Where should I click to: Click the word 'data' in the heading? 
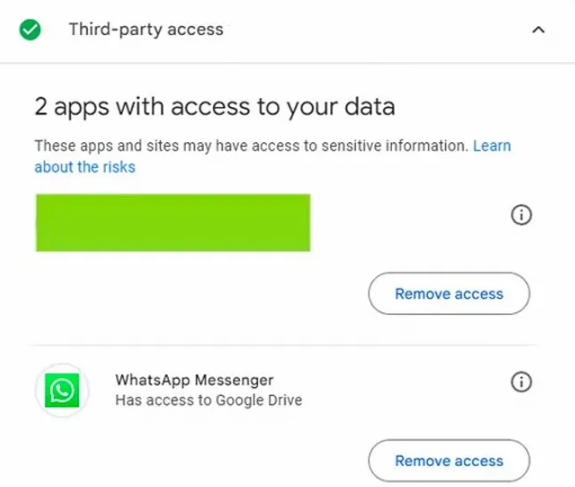pyautogui.click(x=370, y=107)
